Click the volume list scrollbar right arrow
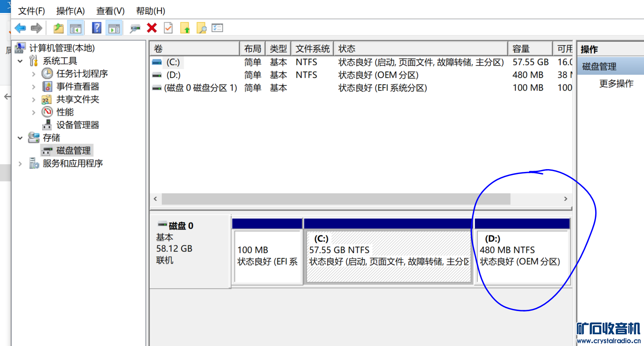Image resolution: width=644 pixels, height=346 pixels. pyautogui.click(x=566, y=199)
